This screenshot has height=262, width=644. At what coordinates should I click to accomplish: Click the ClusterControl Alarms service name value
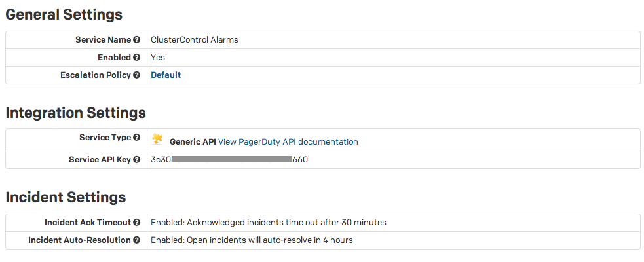[195, 40]
